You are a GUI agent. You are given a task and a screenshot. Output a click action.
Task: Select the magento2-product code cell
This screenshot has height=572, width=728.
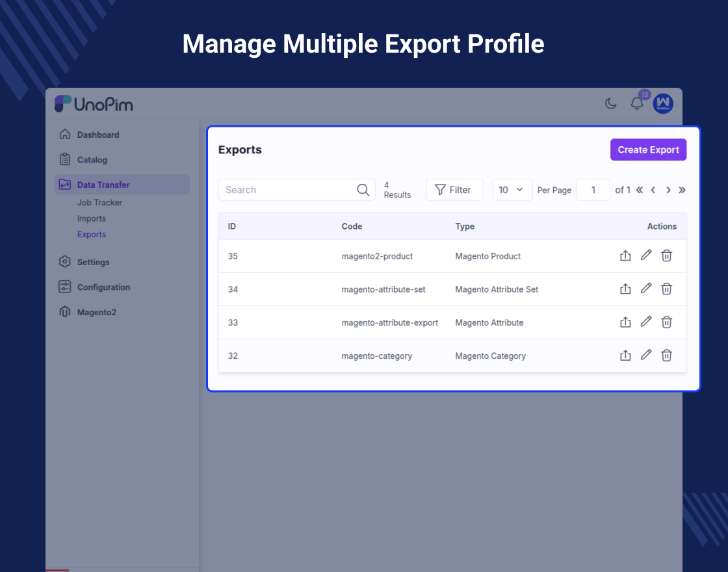377,256
